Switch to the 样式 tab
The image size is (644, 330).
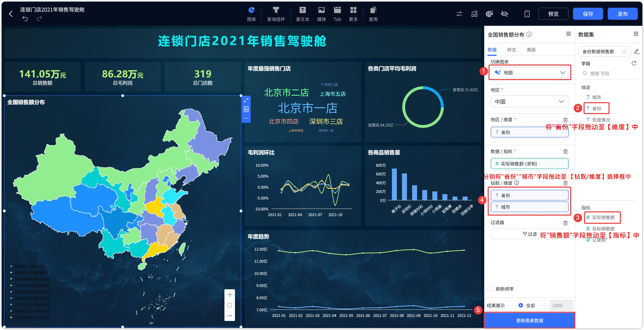[x=511, y=50]
